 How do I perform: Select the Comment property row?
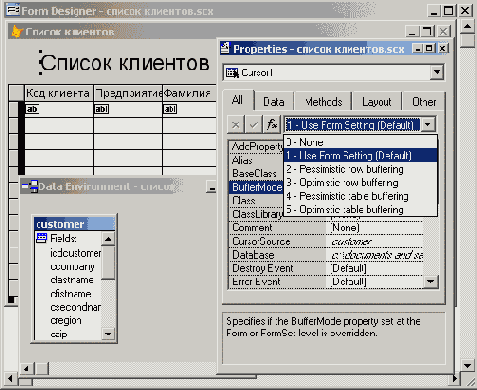point(326,228)
